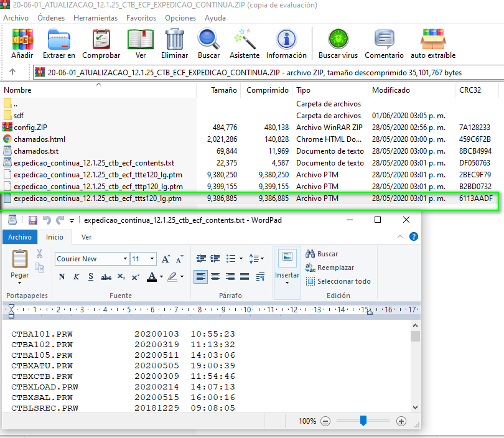Toggle superscript formatting
The image size is (504, 438).
[135, 277]
